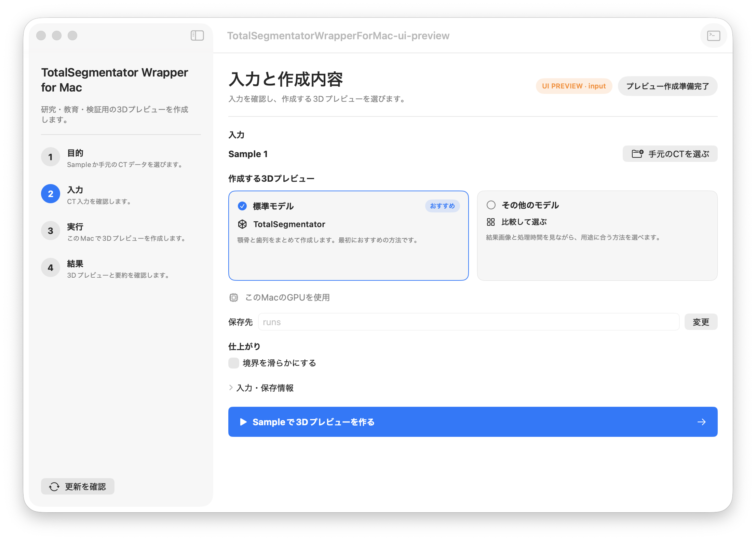This screenshot has width=756, height=541.
Task: Click the 比較して選ぶ label
Action: tap(524, 222)
